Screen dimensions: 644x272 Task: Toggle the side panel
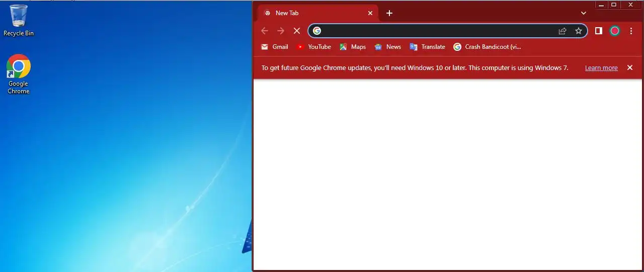599,31
